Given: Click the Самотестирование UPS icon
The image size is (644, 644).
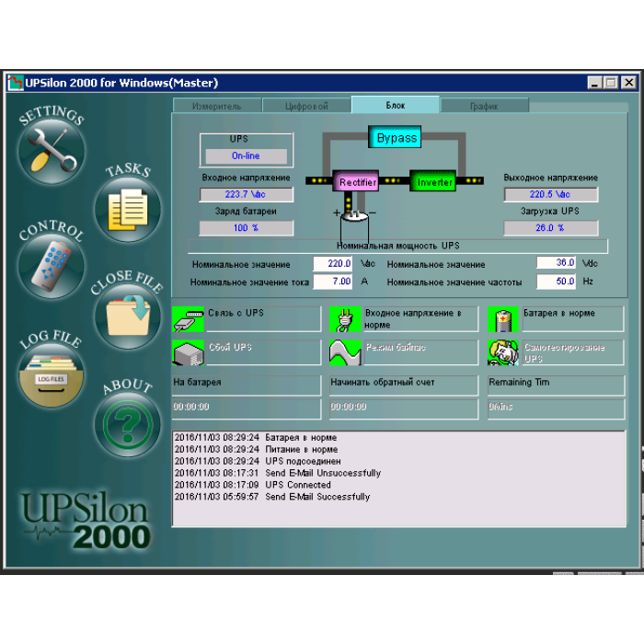Looking at the screenshot, I should [503, 353].
